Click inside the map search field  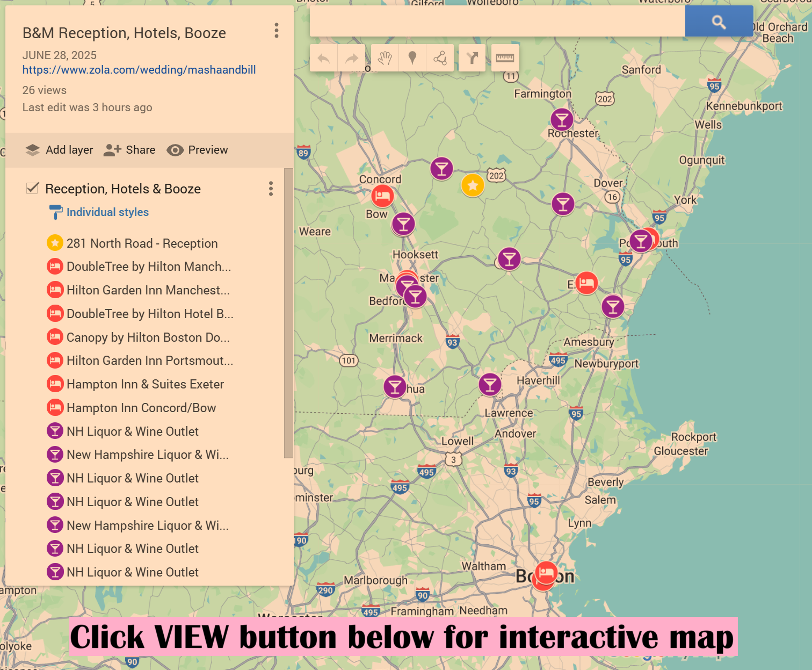[497, 21]
